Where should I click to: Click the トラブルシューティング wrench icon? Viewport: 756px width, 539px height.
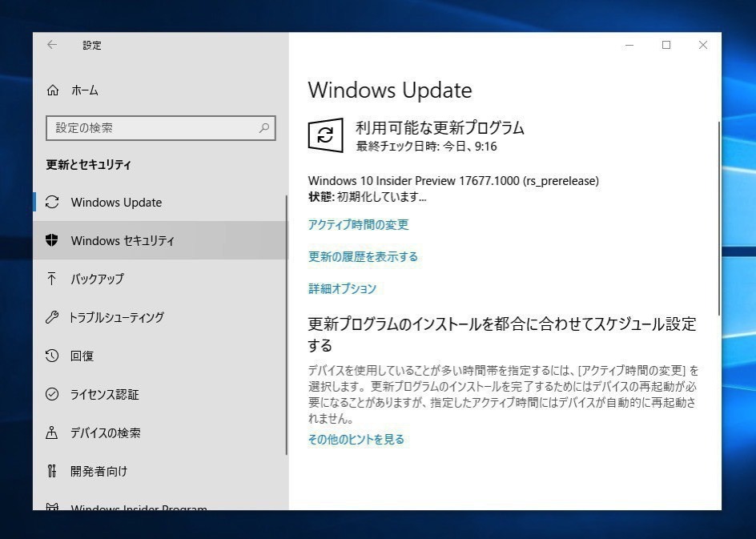(x=51, y=317)
